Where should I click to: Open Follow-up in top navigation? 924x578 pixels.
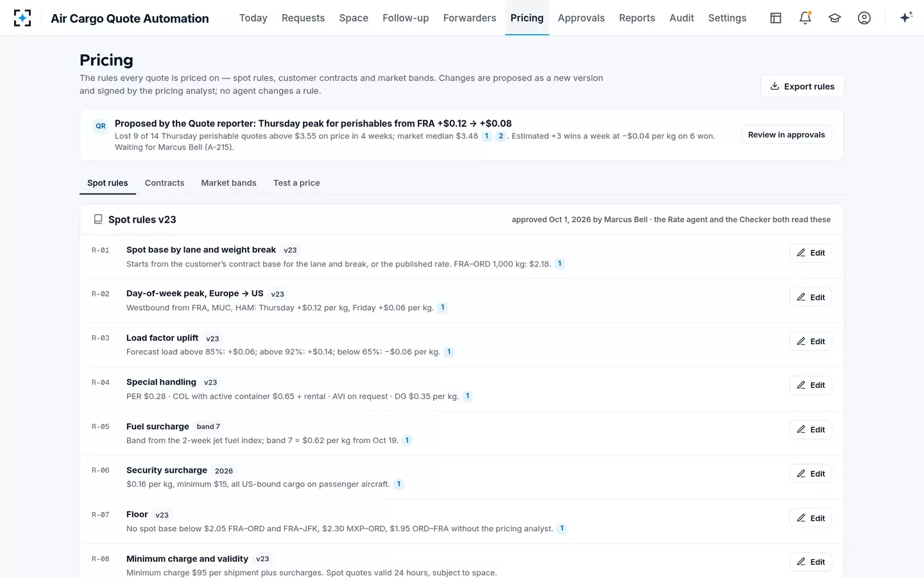(x=406, y=18)
